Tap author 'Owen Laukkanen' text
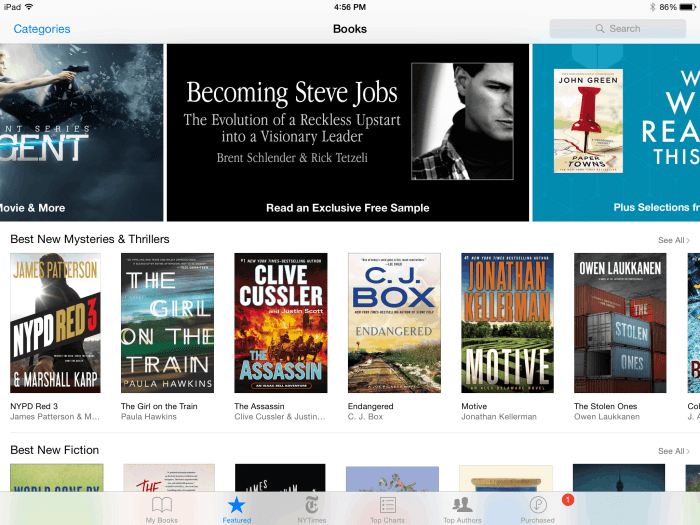Viewport: 700px width, 525px height. 607,417
